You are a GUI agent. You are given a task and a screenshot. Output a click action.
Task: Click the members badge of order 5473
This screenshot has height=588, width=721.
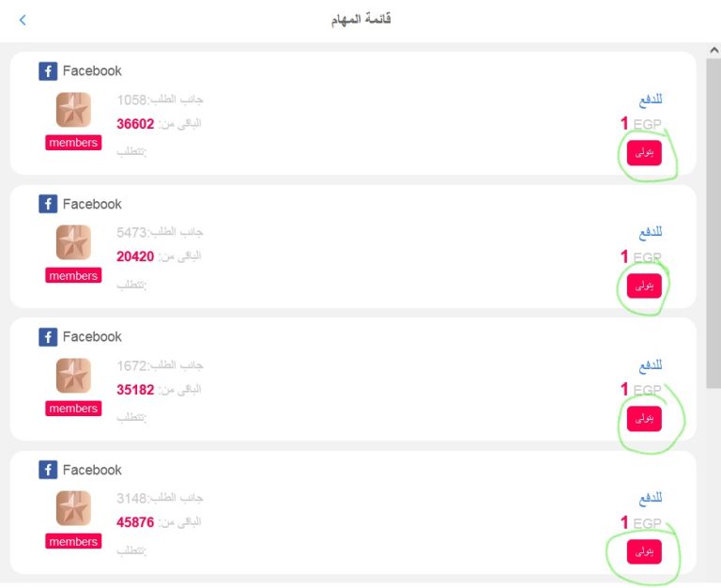coord(73,275)
